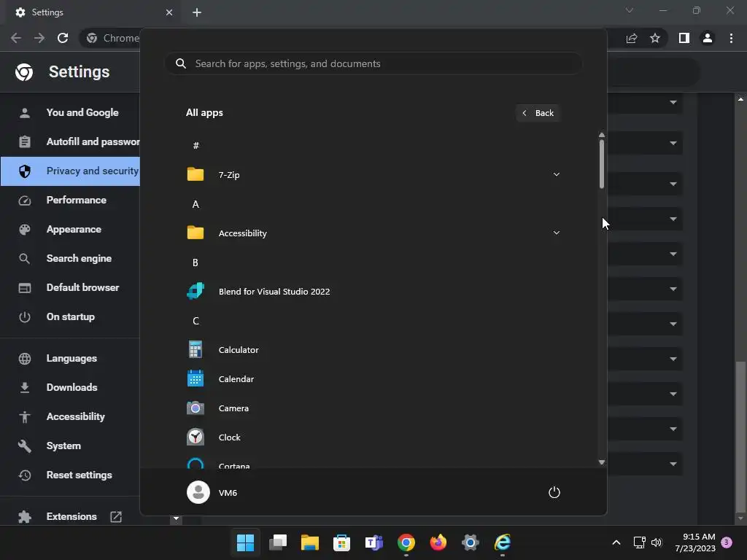Open a new Chrome tab

click(x=197, y=12)
